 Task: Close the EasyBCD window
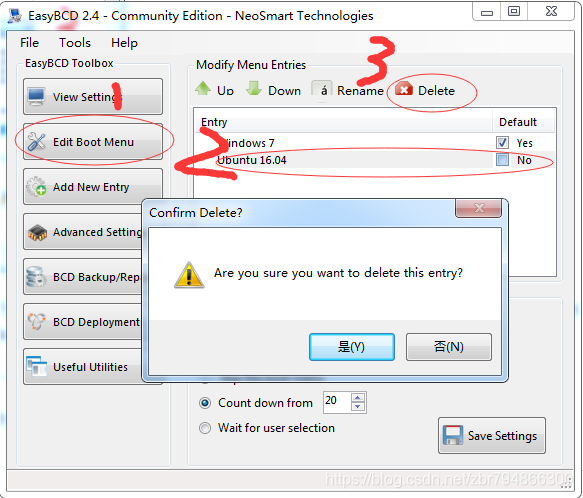[x=551, y=12]
